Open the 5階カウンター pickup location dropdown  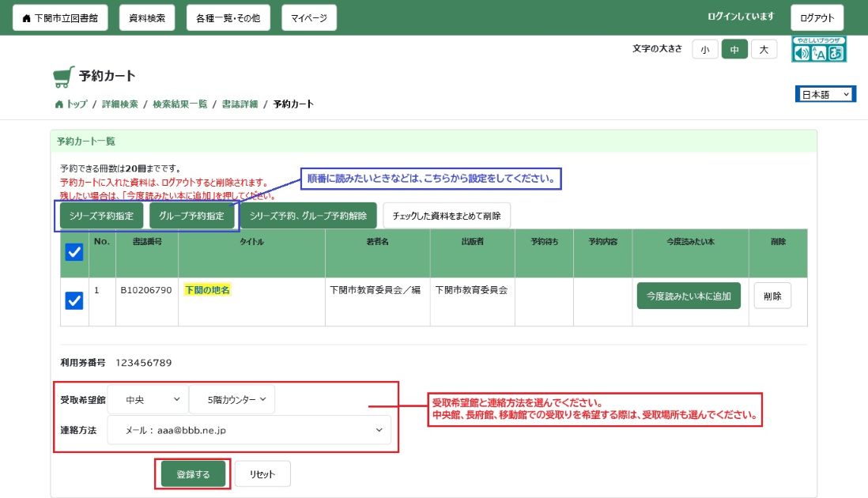[232, 399]
